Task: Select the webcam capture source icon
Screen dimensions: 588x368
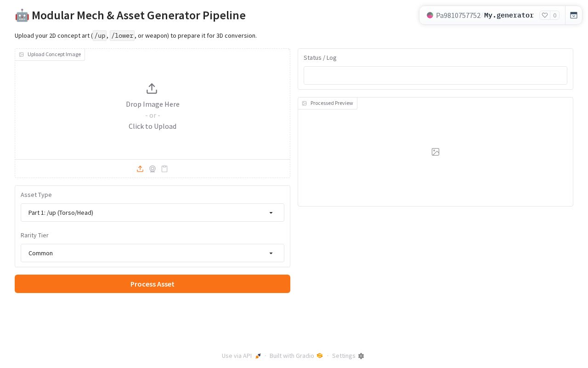Action: point(153,169)
